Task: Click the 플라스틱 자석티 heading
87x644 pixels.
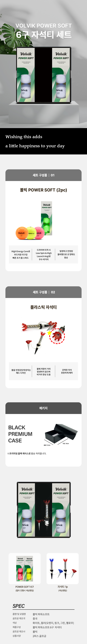Action: click(43, 307)
